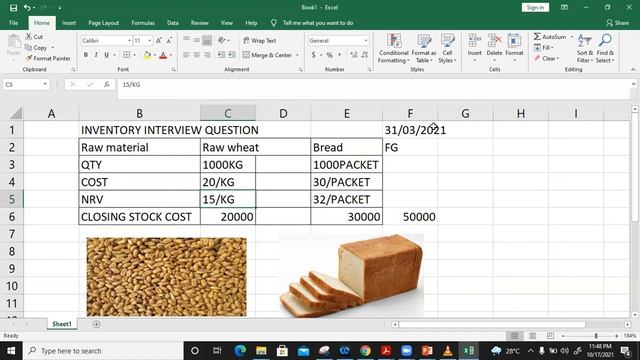
Task: Adjust the zoom slider in status bar
Action: point(596,336)
